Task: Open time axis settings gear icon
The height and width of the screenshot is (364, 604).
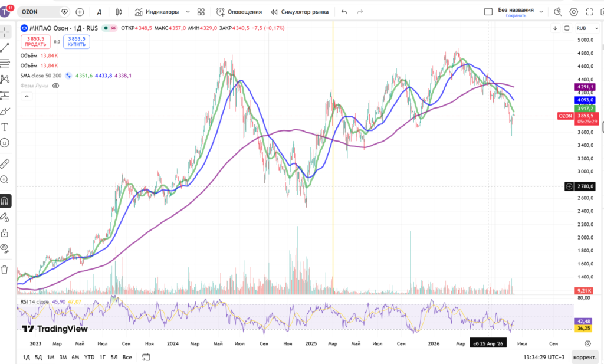Action: (587, 343)
